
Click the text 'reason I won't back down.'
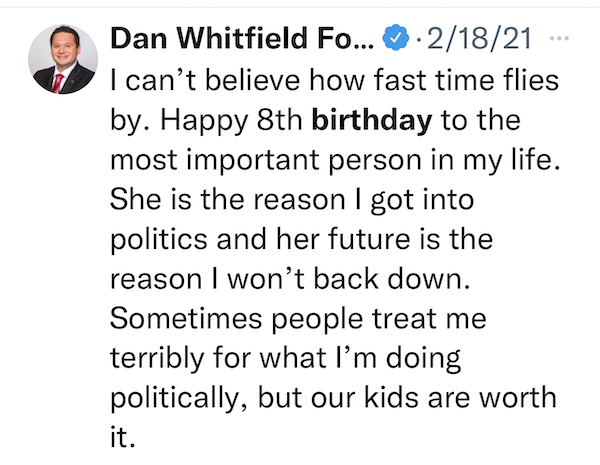pyautogui.click(x=290, y=279)
